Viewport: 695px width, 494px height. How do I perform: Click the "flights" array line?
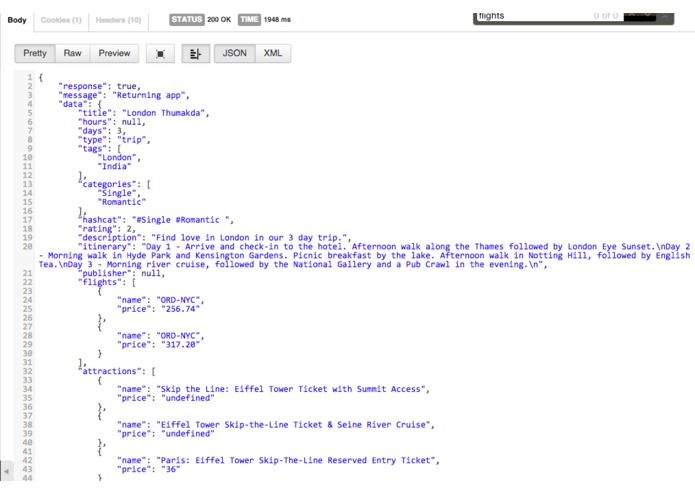click(x=107, y=282)
